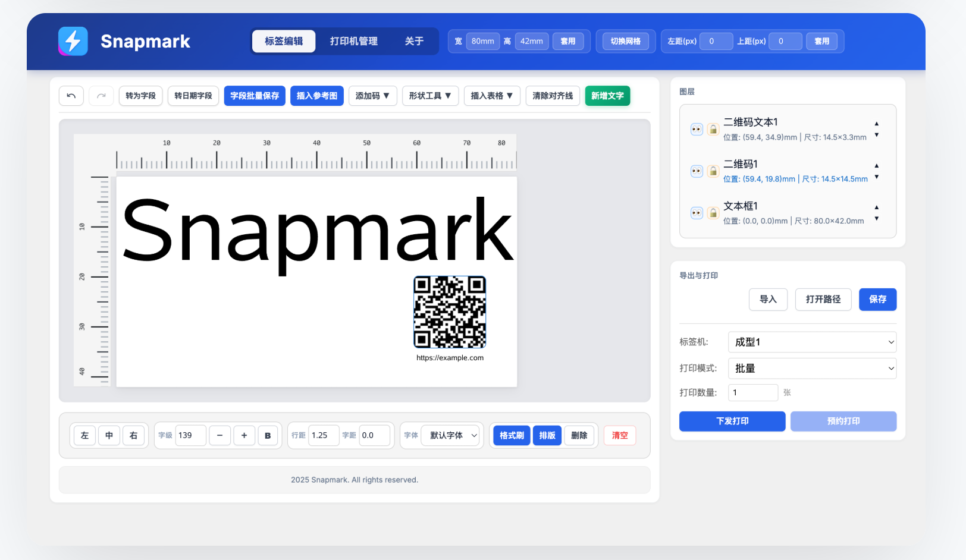Open the 添加码 dropdown
Viewport: 966px width, 560px height.
(373, 96)
